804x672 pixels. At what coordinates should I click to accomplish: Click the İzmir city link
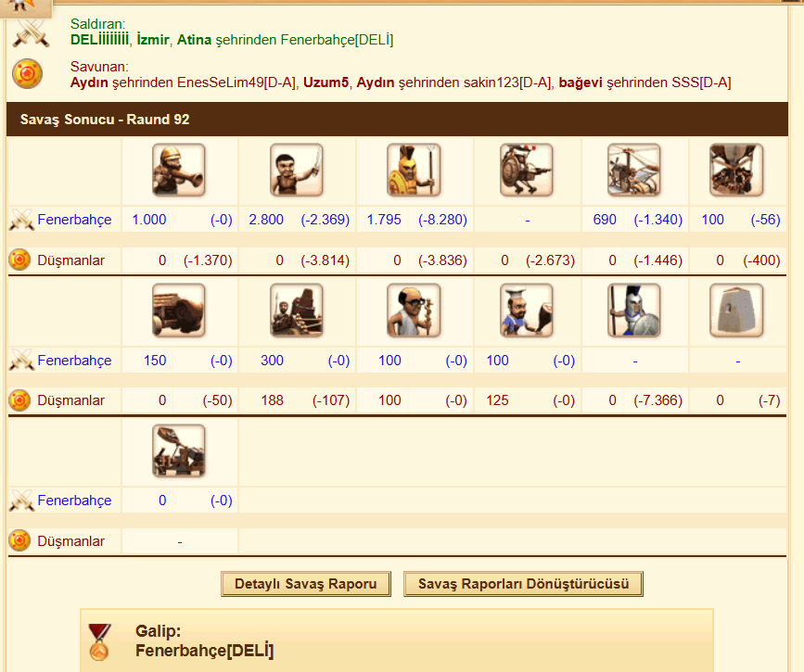[x=153, y=40]
